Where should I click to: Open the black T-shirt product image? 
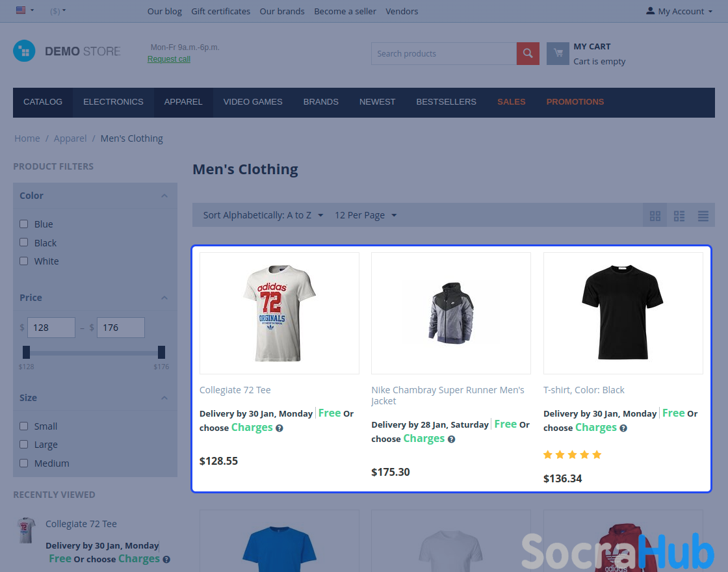[x=623, y=313]
